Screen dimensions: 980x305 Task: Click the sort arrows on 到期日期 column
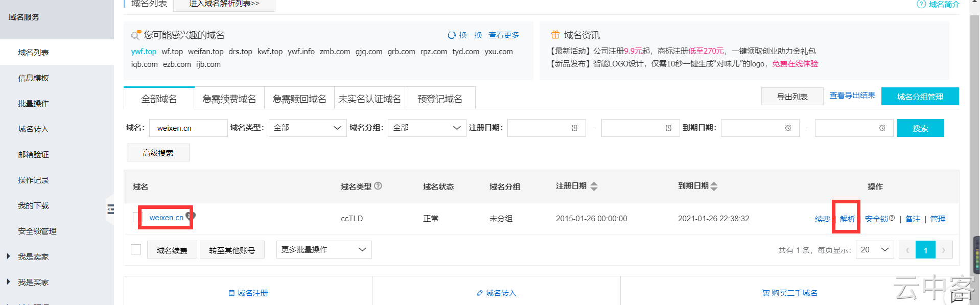click(714, 186)
